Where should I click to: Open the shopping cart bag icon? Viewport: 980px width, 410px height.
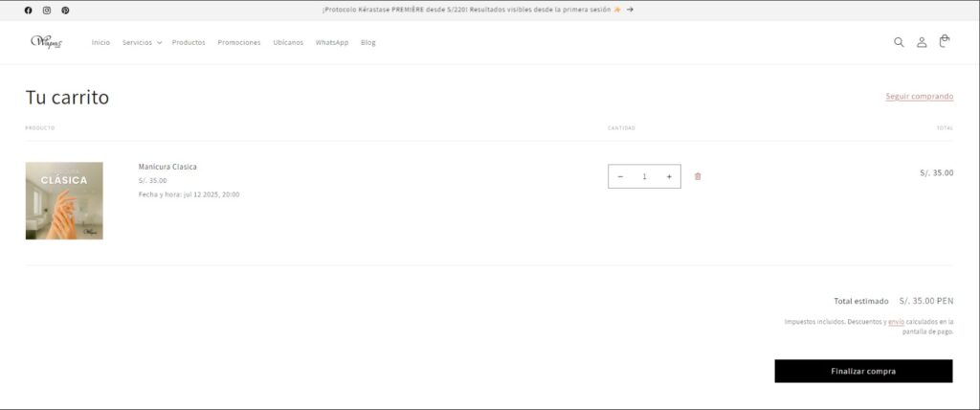coord(945,41)
